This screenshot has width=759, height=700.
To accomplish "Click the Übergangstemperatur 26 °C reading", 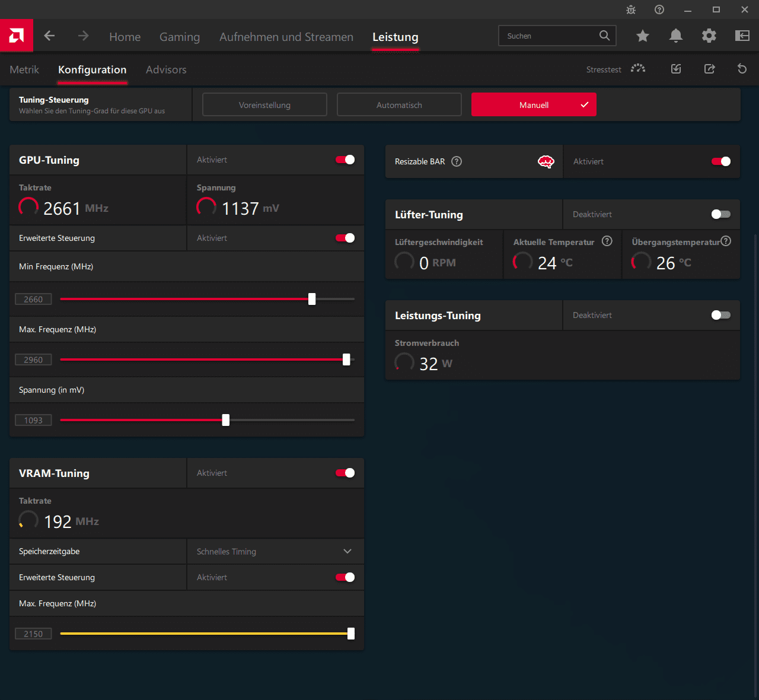I will coord(661,262).
